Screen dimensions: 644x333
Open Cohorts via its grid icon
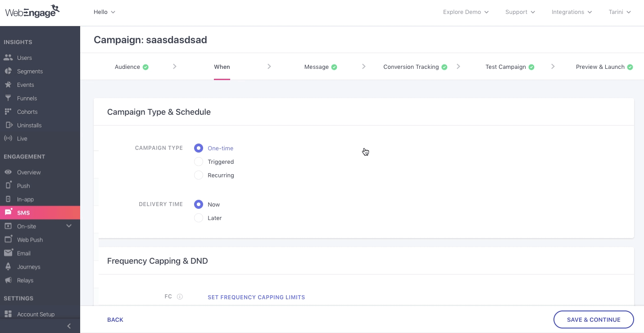[x=8, y=112]
